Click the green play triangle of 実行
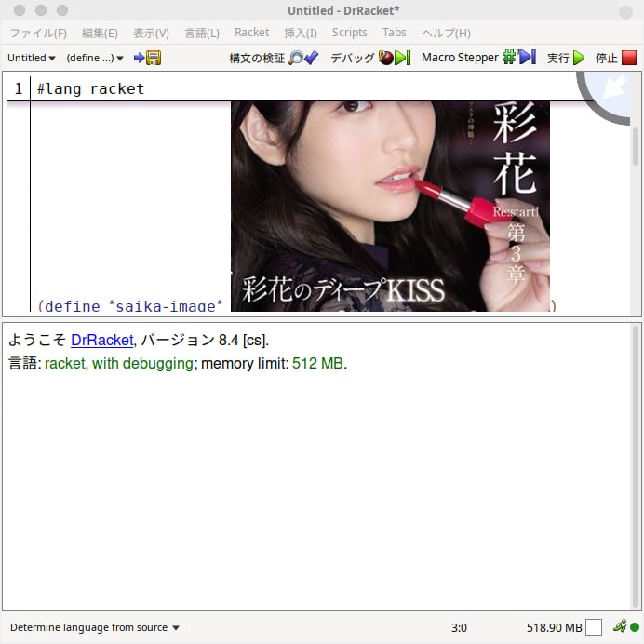The width and height of the screenshot is (644, 644). click(x=579, y=58)
